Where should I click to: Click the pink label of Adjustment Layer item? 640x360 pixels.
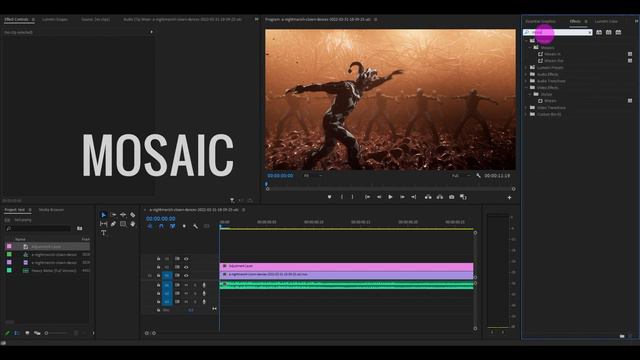point(9,247)
